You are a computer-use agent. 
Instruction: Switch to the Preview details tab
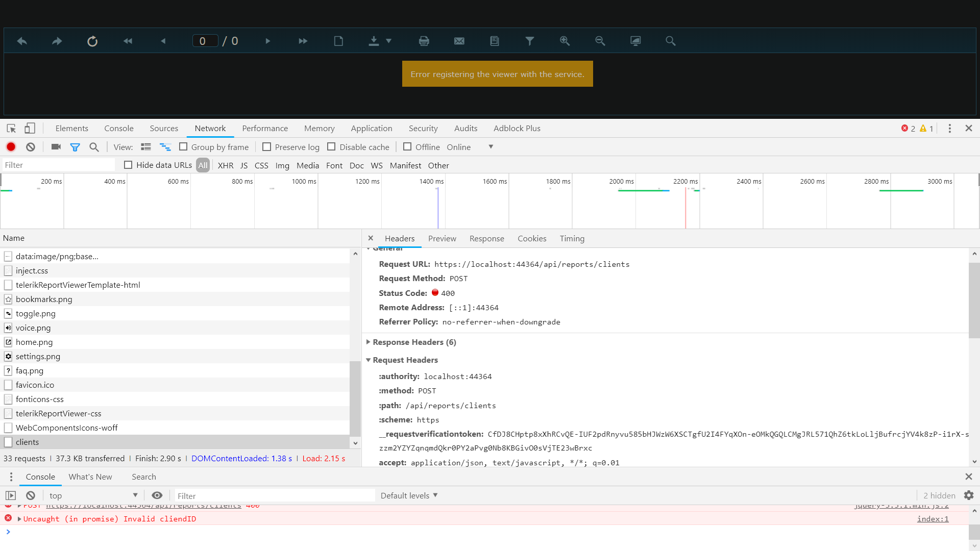[442, 238]
